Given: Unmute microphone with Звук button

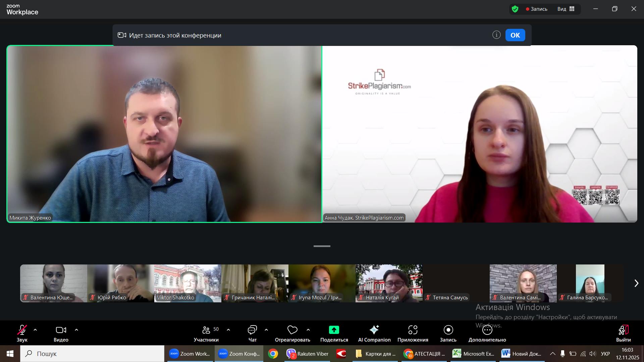Looking at the screenshot, I should pyautogui.click(x=22, y=330).
